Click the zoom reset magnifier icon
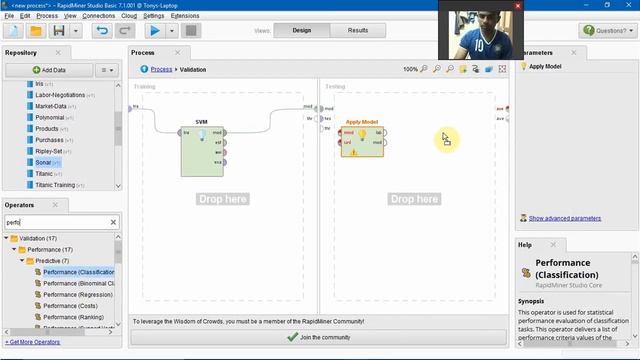Screen dimensions: 640x360 pos(424,69)
